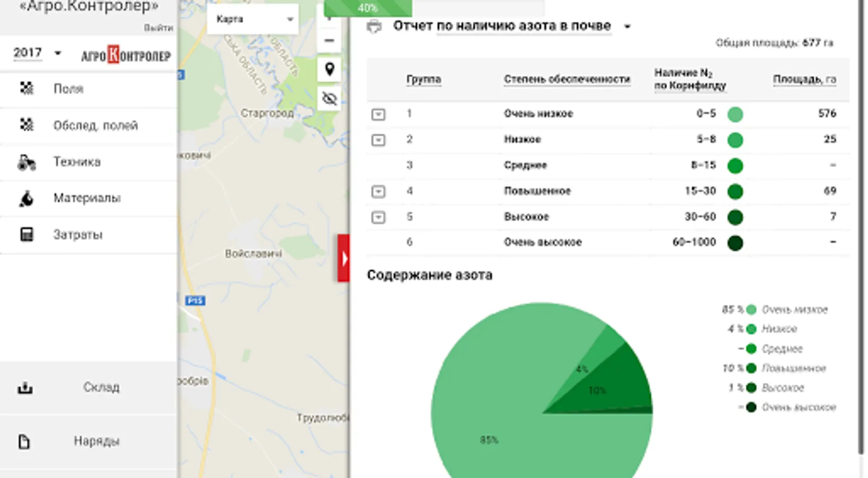Click the Материалы flask icon
868x478 pixels.
27,198
